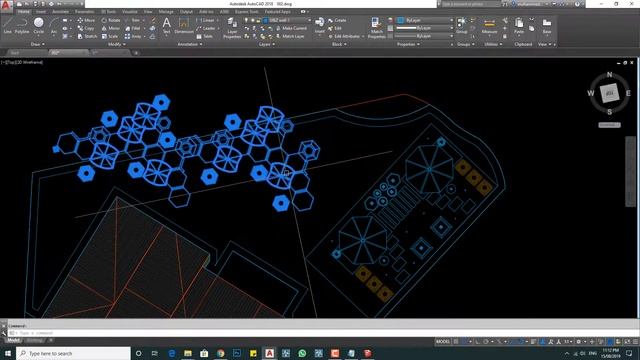Click the ViewCube top face
The height and width of the screenshot is (360, 640).
(609, 93)
